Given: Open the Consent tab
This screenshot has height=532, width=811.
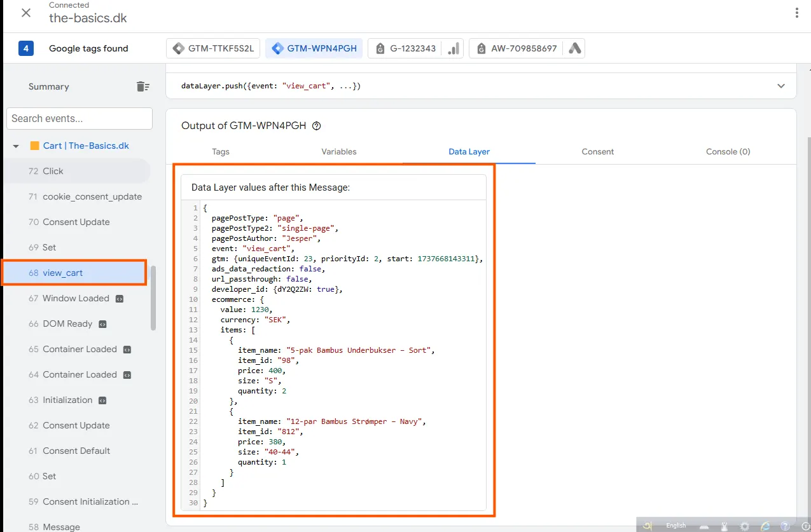Looking at the screenshot, I should coord(598,151).
